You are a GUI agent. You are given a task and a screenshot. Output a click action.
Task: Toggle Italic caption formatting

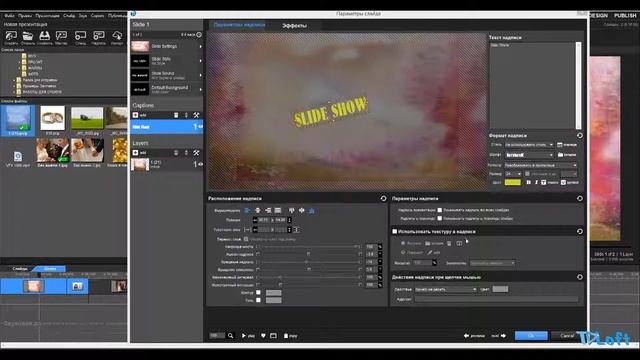(x=536, y=182)
